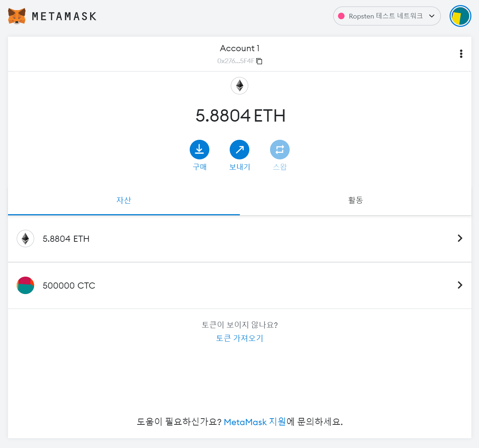479x448 pixels.
Task: Open the account avatar menu
Action: click(x=460, y=16)
